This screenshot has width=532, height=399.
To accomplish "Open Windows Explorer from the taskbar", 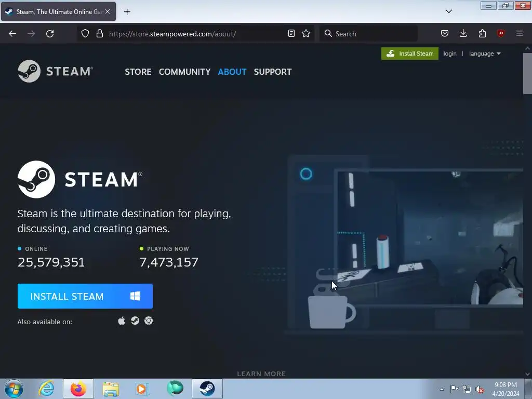I will (111, 389).
